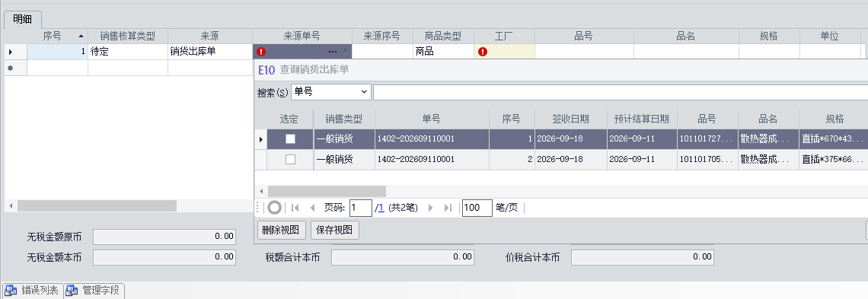
Task: Click the arrow icon beside the ellipsis in 来源单号
Action: point(346,52)
